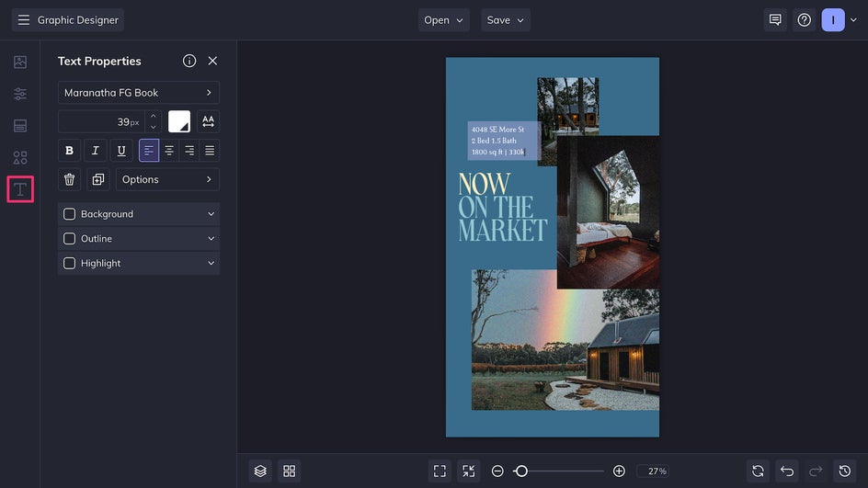
Task: Zoom out with minus button
Action: coord(497,471)
